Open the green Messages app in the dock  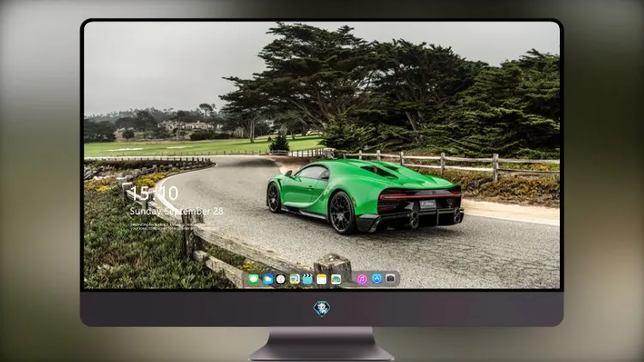click(x=253, y=279)
